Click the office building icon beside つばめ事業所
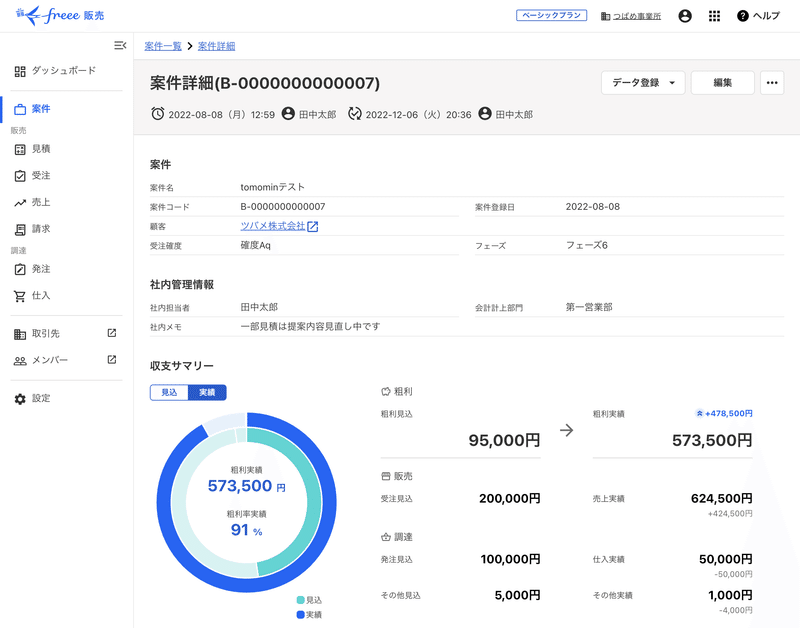 click(x=605, y=16)
